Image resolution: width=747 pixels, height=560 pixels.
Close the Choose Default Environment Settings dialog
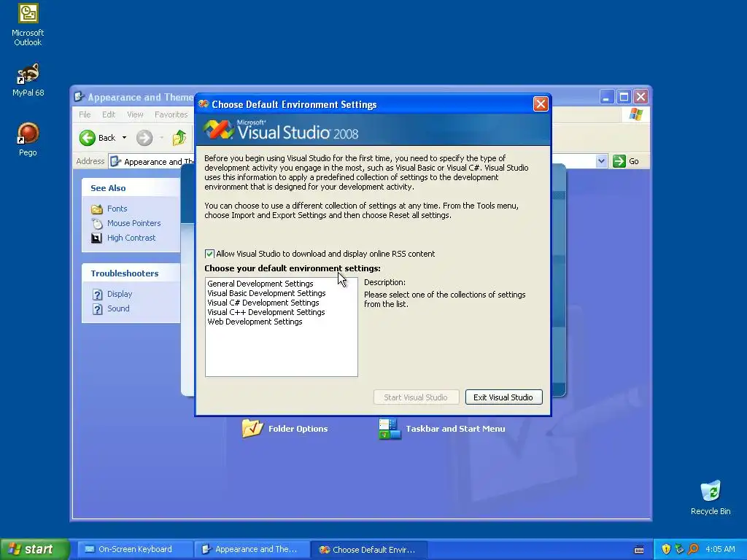click(x=541, y=104)
